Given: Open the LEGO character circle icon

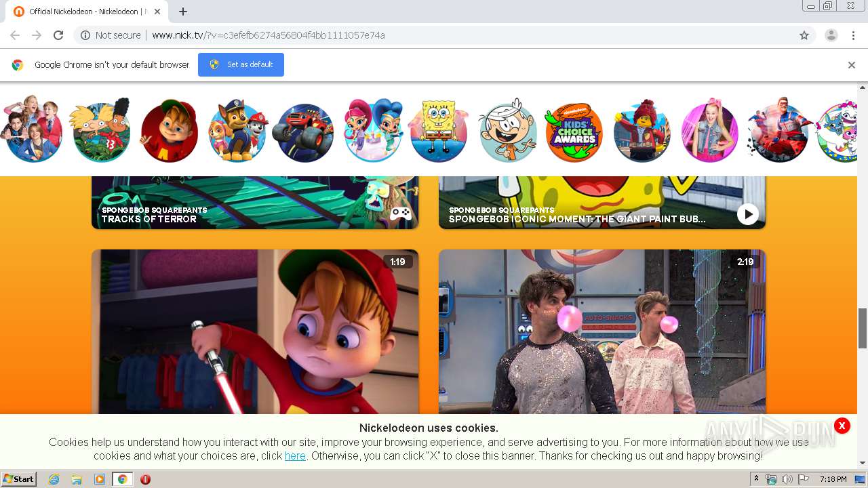Looking at the screenshot, I should (642, 131).
